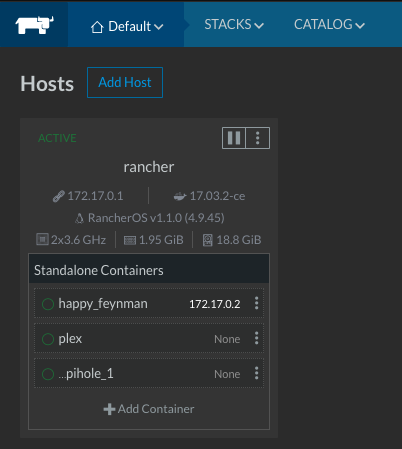Click the plus icon for Add Container
Viewport: 402px width, 449px height.
[x=109, y=409]
